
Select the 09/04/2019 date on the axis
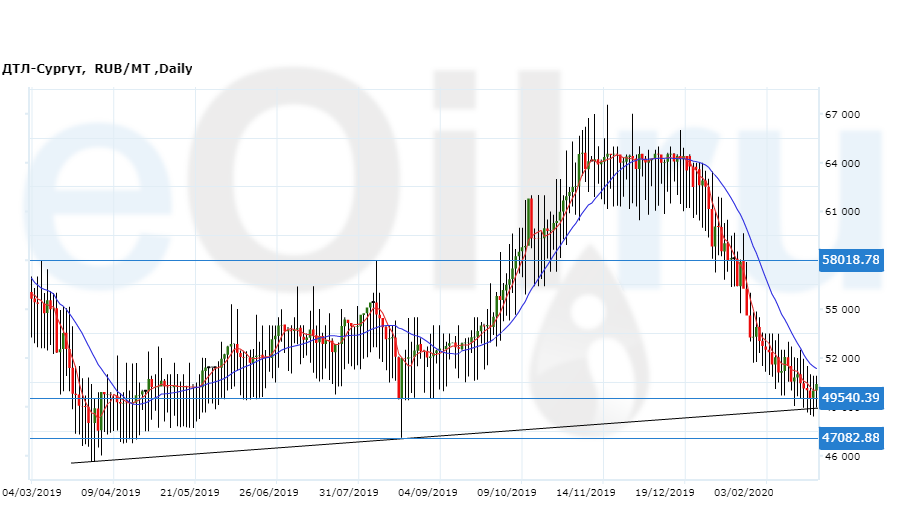pyautogui.click(x=109, y=492)
